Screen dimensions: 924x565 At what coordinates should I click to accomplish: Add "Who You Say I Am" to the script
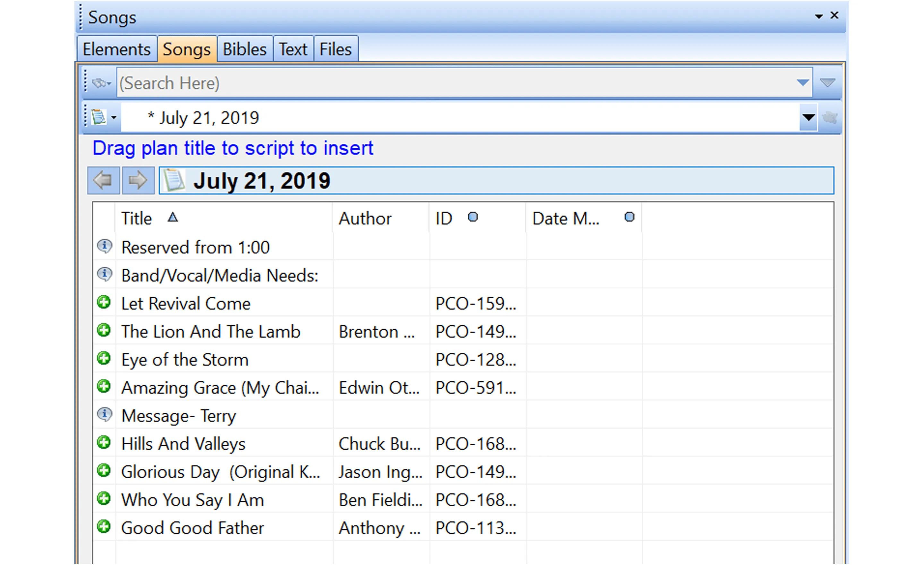[x=104, y=499]
